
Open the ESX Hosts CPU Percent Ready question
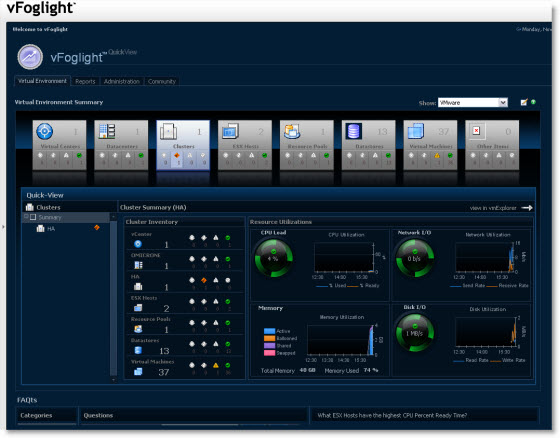point(392,415)
